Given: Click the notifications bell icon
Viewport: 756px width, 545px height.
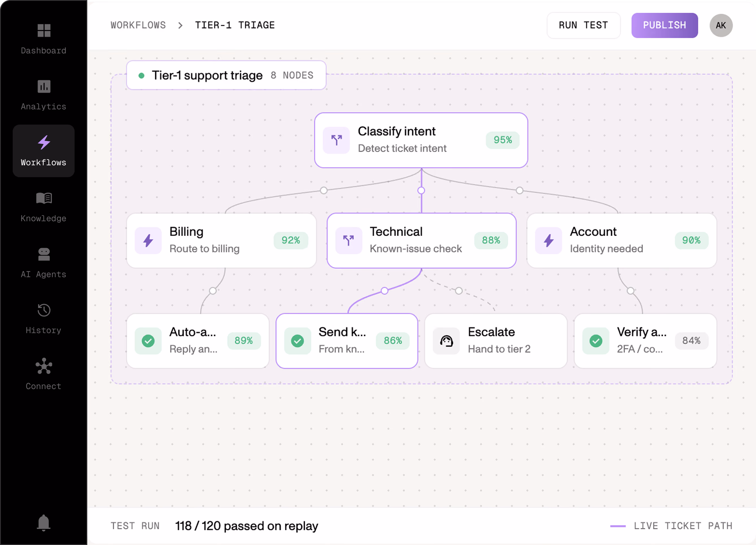Looking at the screenshot, I should [44, 523].
